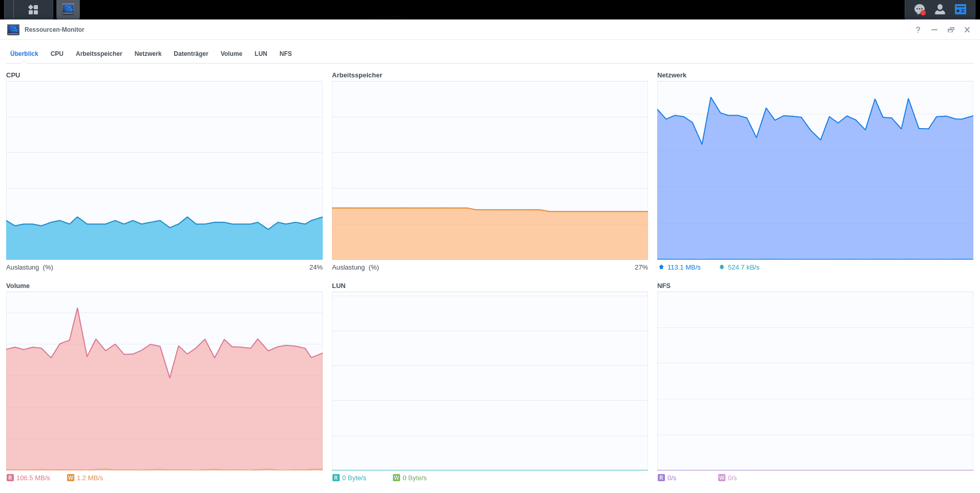This screenshot has width=980, height=493.
Task: Go to the Volume tab
Action: pyautogui.click(x=232, y=54)
